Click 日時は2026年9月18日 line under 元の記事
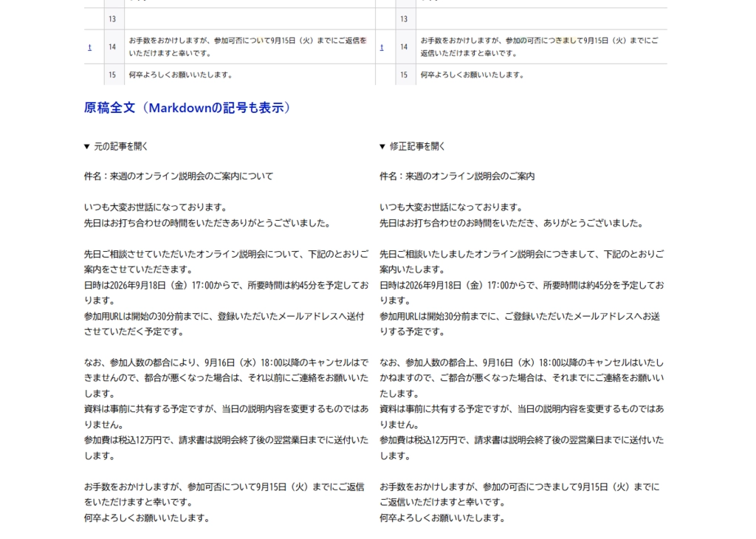 226,286
